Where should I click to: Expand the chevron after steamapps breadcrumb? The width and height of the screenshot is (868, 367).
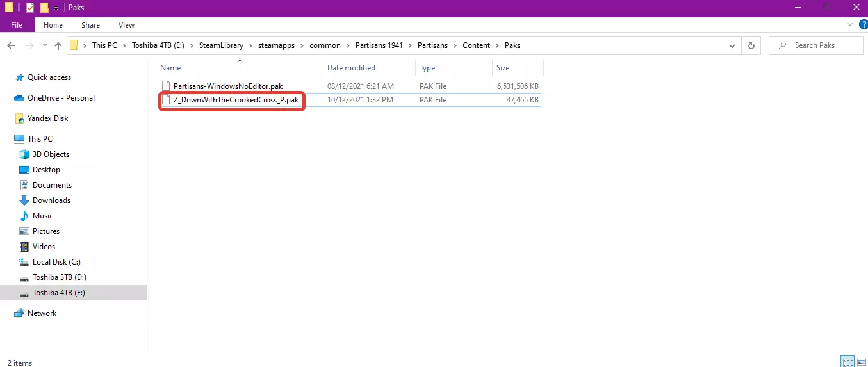point(302,45)
